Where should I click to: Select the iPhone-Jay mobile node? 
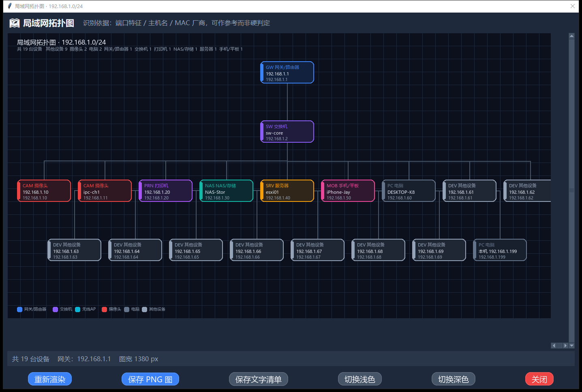point(348,191)
